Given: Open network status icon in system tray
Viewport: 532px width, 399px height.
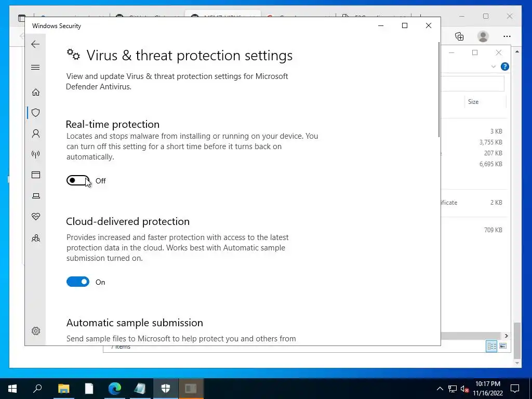Looking at the screenshot, I should (453, 389).
